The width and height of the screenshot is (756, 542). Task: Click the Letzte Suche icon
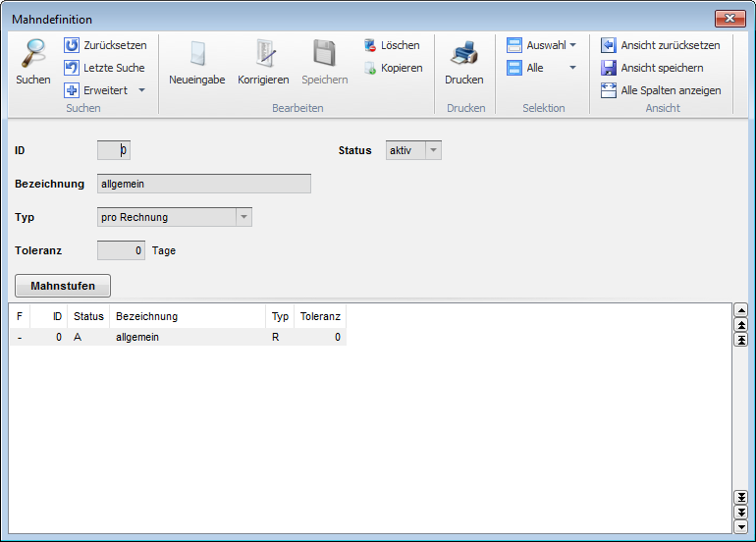(x=72, y=68)
